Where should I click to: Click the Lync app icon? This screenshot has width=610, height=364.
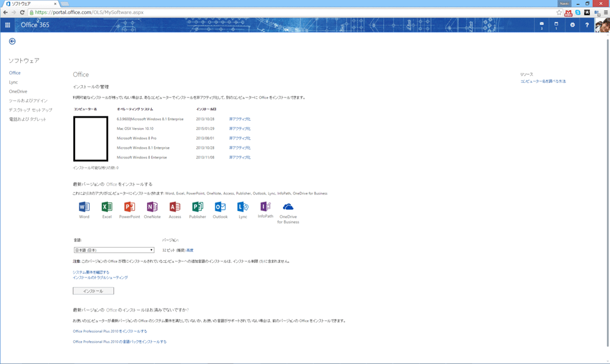click(x=243, y=207)
